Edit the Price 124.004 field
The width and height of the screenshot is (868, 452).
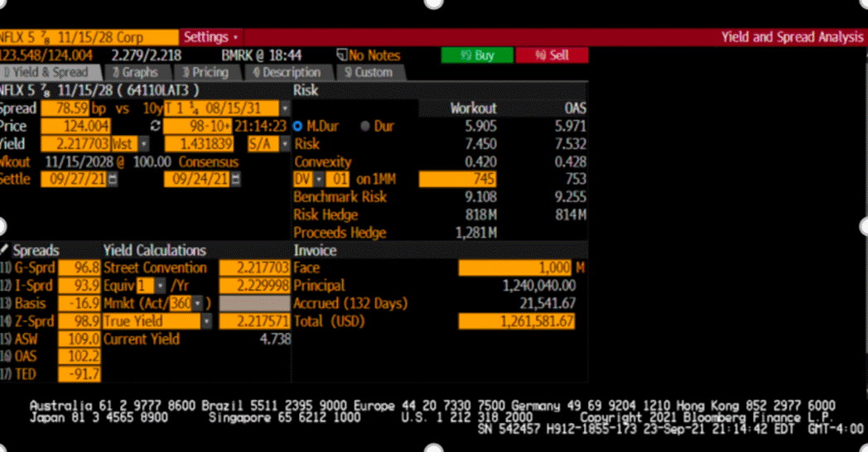[x=76, y=126]
